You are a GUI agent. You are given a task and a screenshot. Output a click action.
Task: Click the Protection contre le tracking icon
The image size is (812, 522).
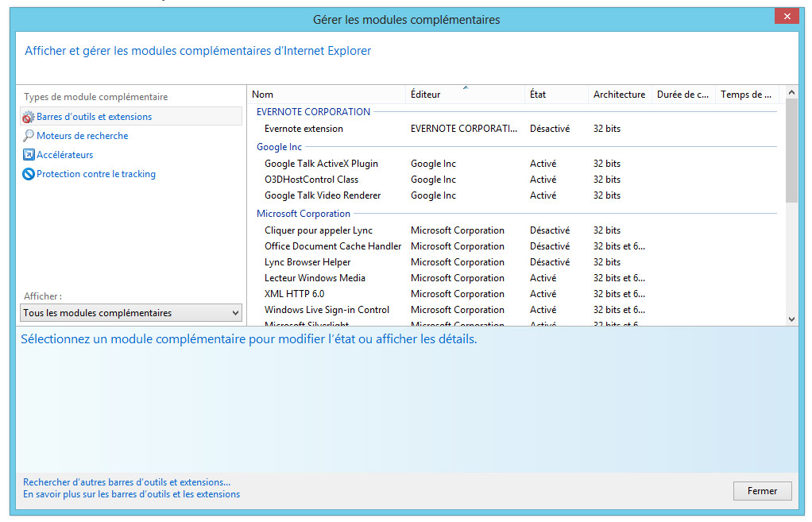[29, 174]
